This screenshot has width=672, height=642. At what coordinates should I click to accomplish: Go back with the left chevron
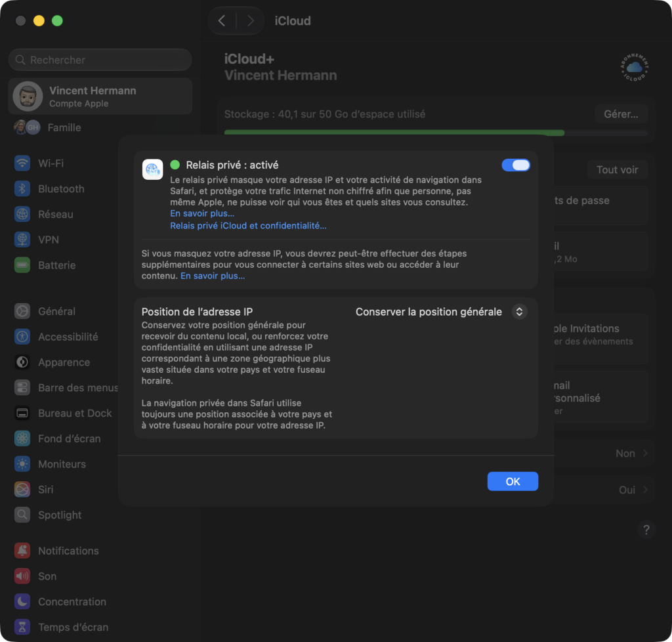222,20
